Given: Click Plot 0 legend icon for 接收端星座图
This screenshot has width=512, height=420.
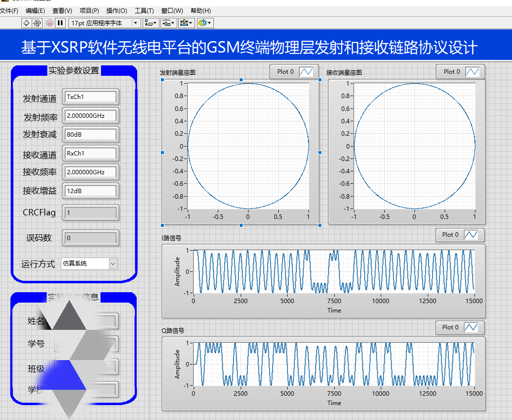Looking at the screenshot, I should 472,72.
